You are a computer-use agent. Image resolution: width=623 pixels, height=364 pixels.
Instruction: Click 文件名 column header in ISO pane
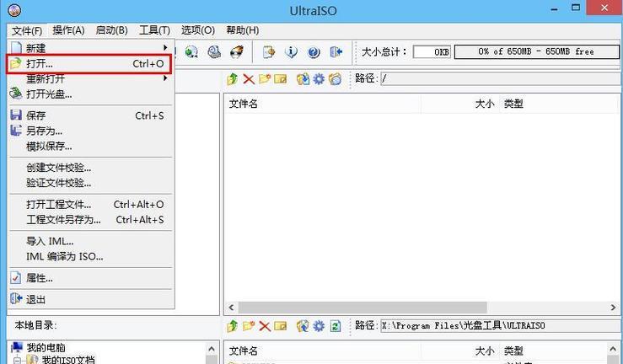323,104
